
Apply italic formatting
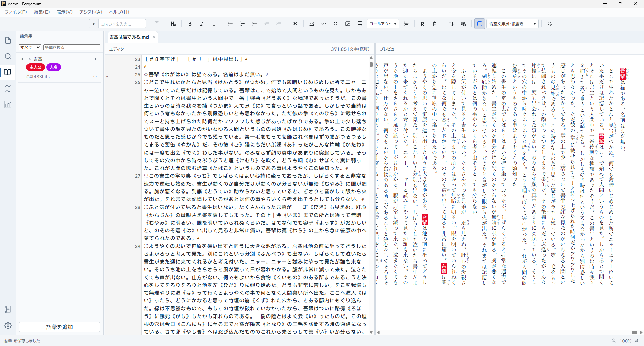tap(202, 24)
